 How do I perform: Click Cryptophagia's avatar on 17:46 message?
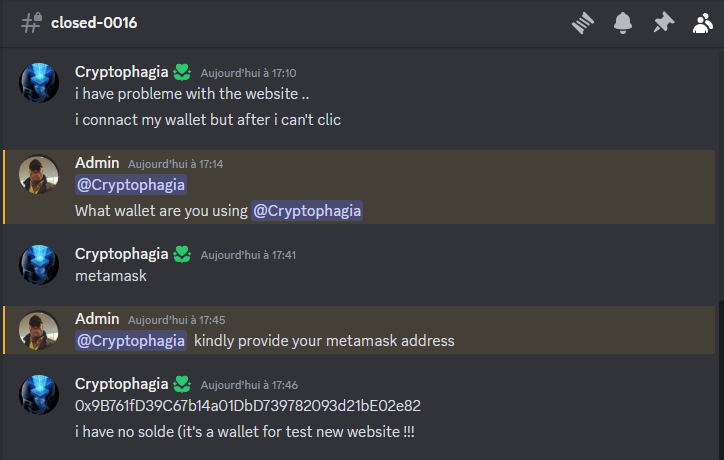[39, 395]
